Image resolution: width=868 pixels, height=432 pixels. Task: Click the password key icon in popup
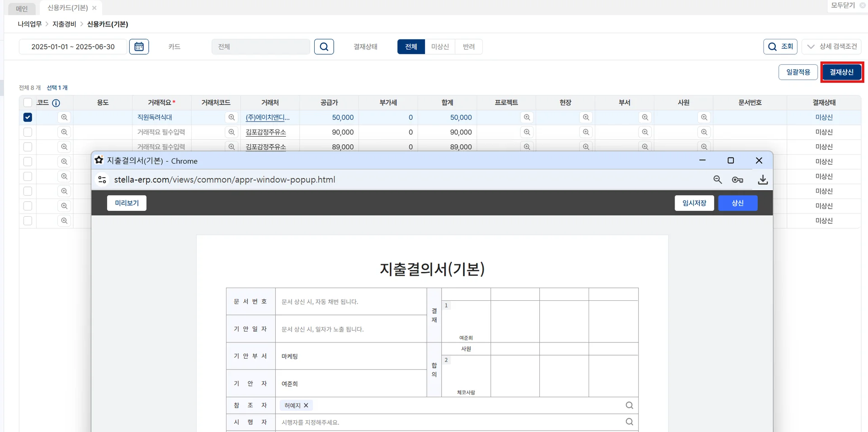737,180
